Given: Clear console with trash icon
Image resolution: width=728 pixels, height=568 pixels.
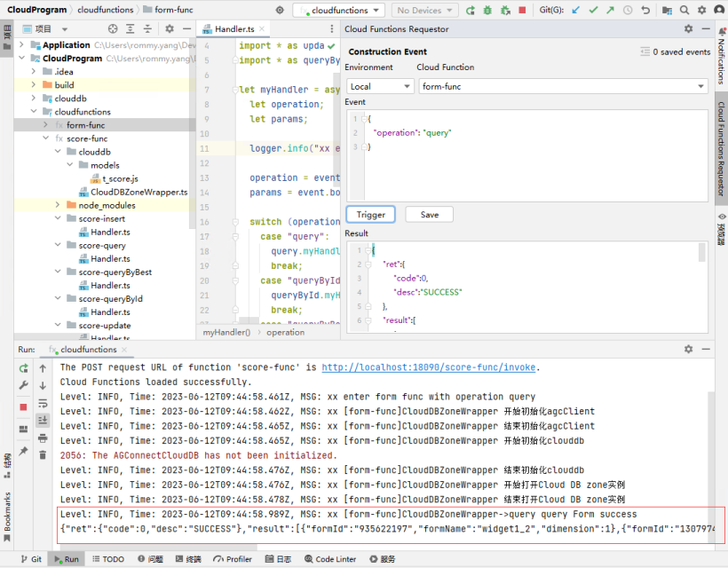Looking at the screenshot, I should pyautogui.click(x=43, y=454).
